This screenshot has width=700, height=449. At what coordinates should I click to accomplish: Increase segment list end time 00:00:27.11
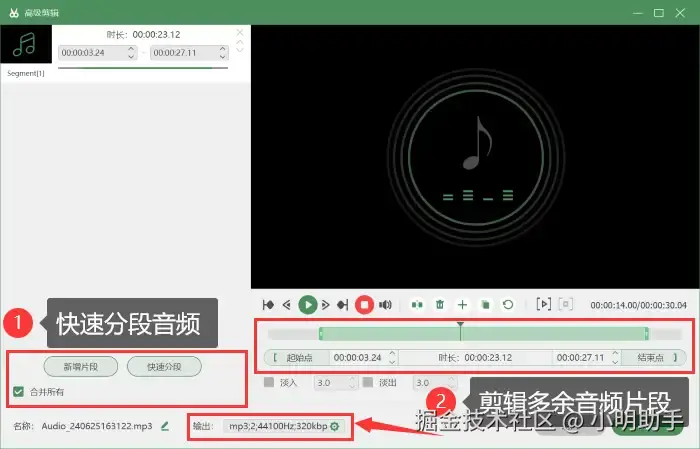[x=222, y=49]
